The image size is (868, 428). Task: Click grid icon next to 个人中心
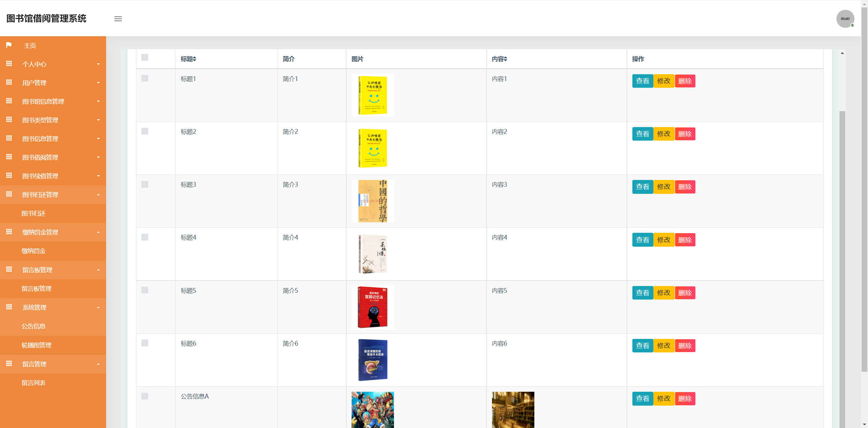[x=9, y=64]
